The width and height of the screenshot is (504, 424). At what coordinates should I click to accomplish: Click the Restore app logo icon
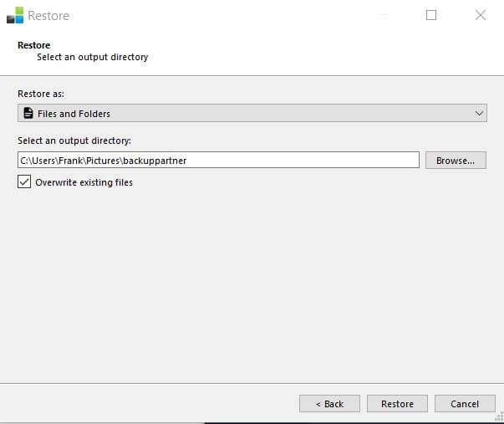pyautogui.click(x=15, y=15)
